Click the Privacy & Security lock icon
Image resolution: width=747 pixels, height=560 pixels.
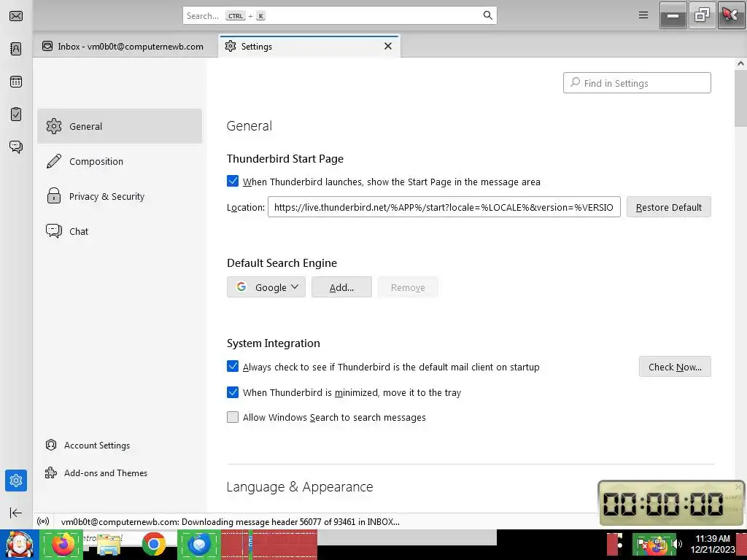pos(54,195)
